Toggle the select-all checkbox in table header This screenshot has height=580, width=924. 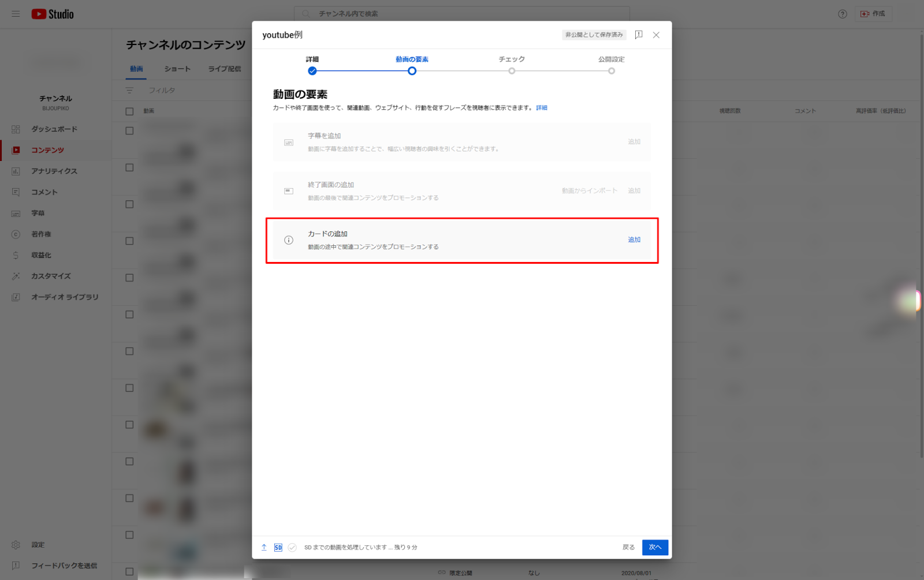(129, 111)
